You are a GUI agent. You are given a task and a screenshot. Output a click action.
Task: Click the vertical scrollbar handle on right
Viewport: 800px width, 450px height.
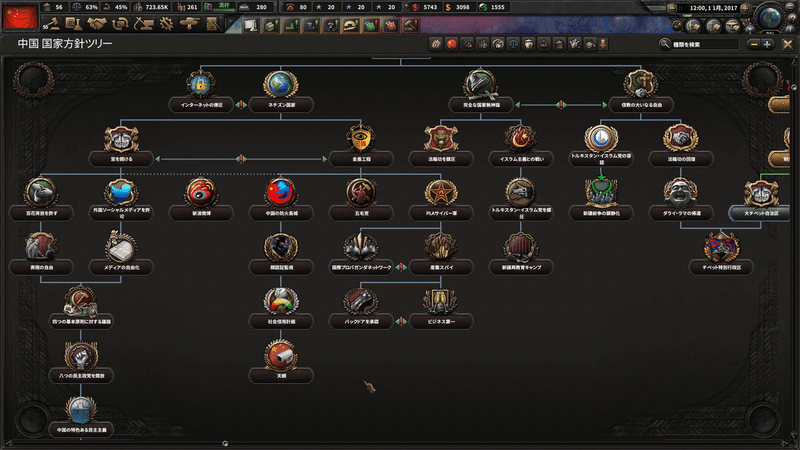pyautogui.click(x=794, y=88)
